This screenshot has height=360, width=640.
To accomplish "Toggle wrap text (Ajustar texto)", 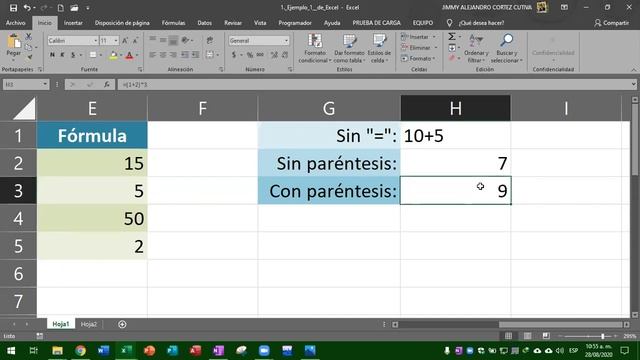I will 210,40.
